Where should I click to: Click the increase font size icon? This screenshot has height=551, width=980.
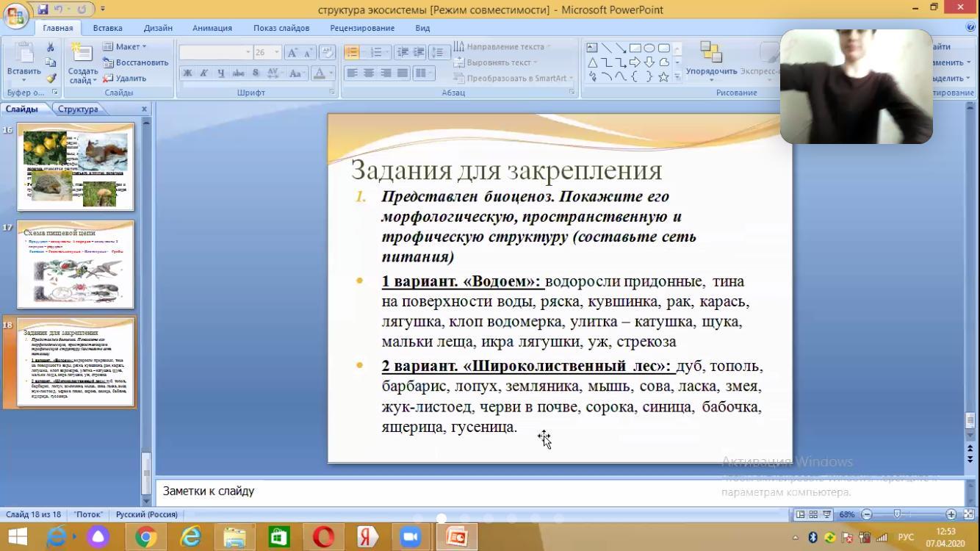(x=292, y=53)
